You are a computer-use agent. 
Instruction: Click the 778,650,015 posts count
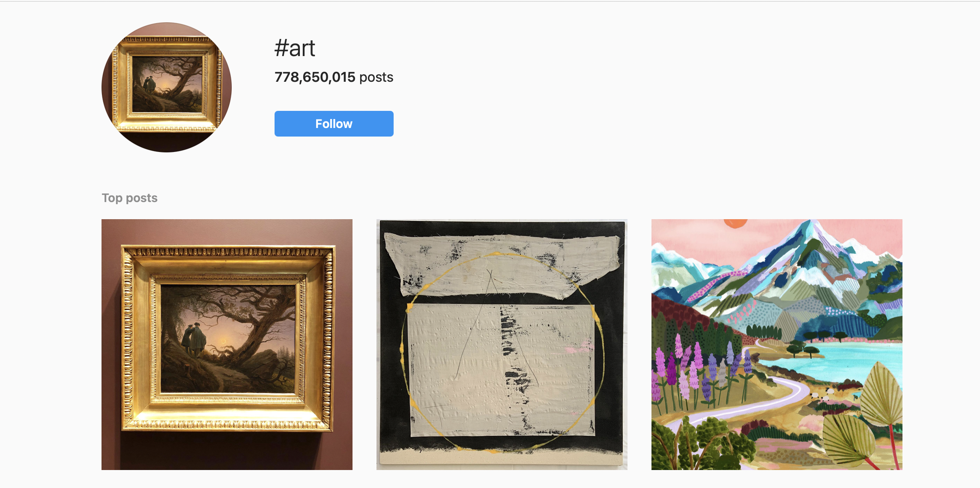coord(334,77)
